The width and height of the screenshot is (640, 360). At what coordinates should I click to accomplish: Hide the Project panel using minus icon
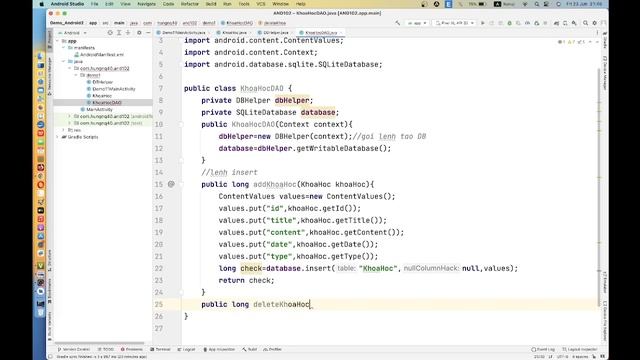click(148, 33)
